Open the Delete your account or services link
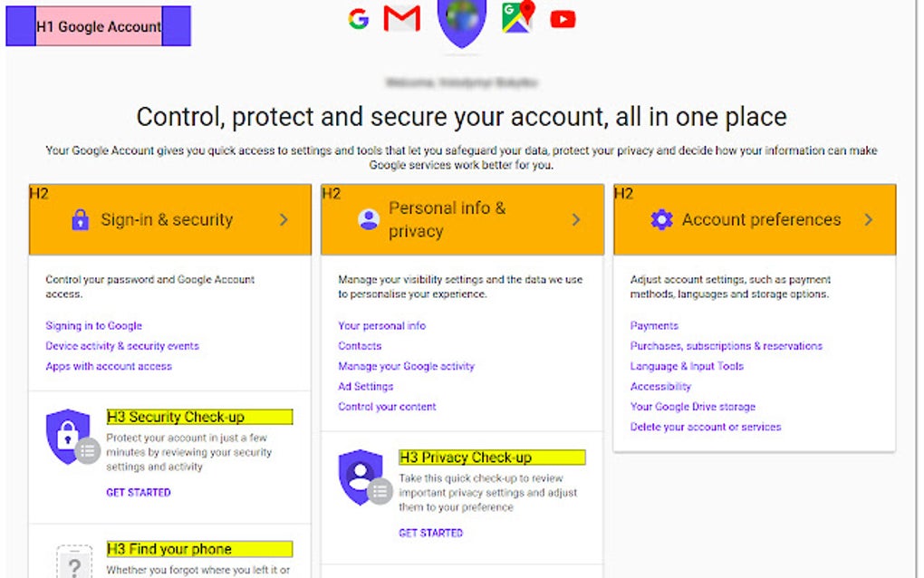The height and width of the screenshot is (578, 924). tap(704, 426)
